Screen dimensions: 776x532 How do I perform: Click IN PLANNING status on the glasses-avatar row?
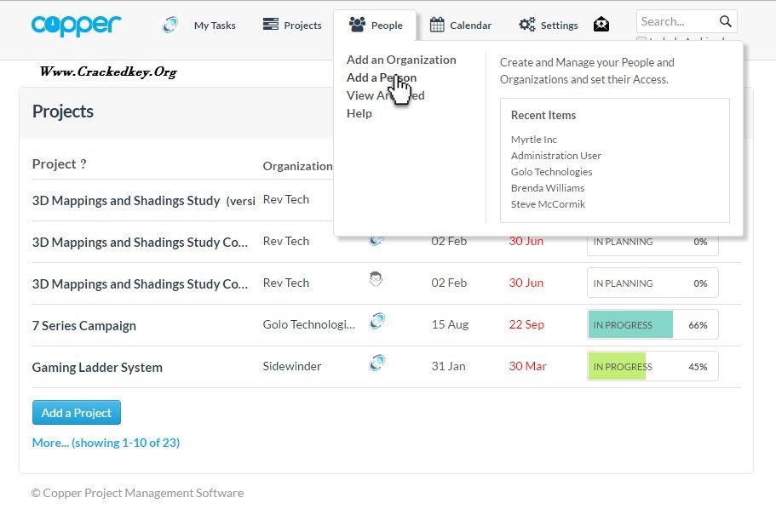623,283
